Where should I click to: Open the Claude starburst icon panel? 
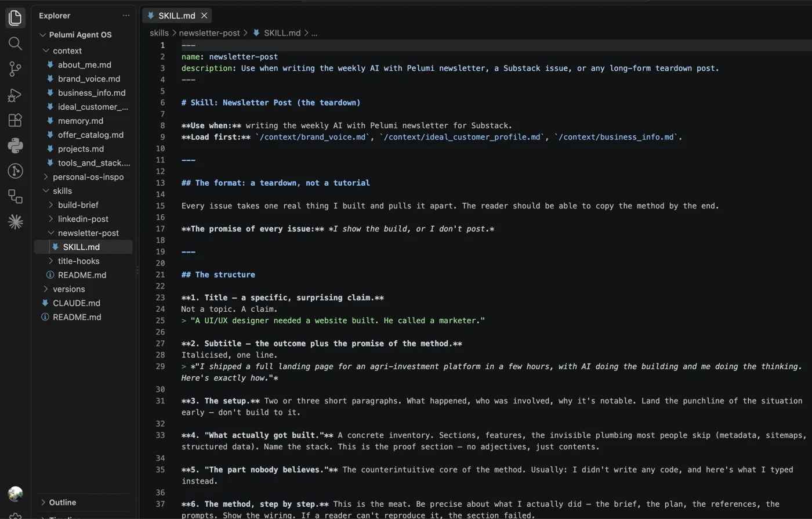click(x=15, y=222)
